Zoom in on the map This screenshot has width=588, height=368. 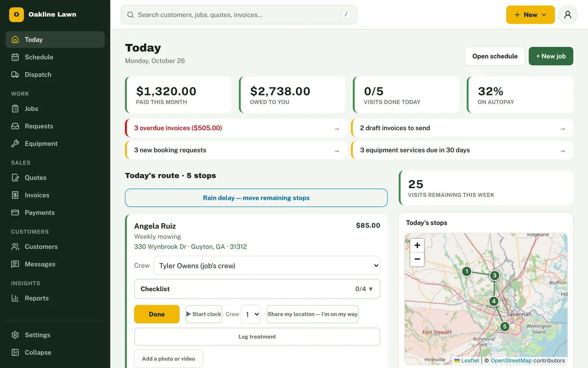click(x=417, y=245)
